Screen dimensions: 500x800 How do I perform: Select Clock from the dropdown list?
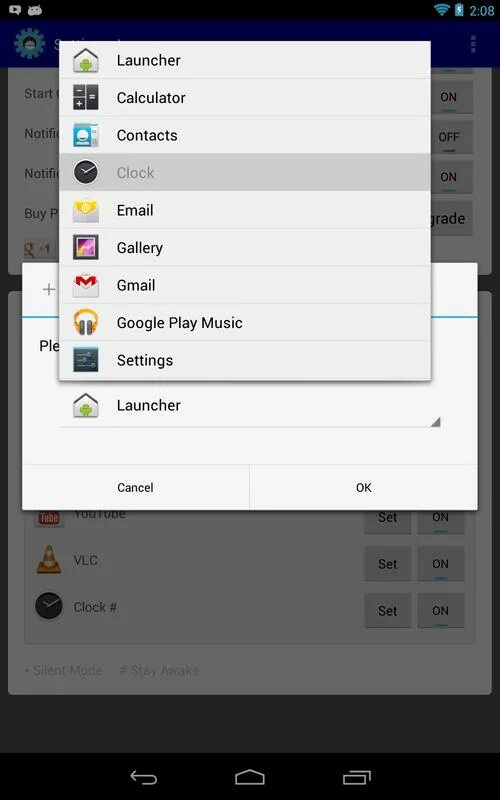(x=245, y=172)
